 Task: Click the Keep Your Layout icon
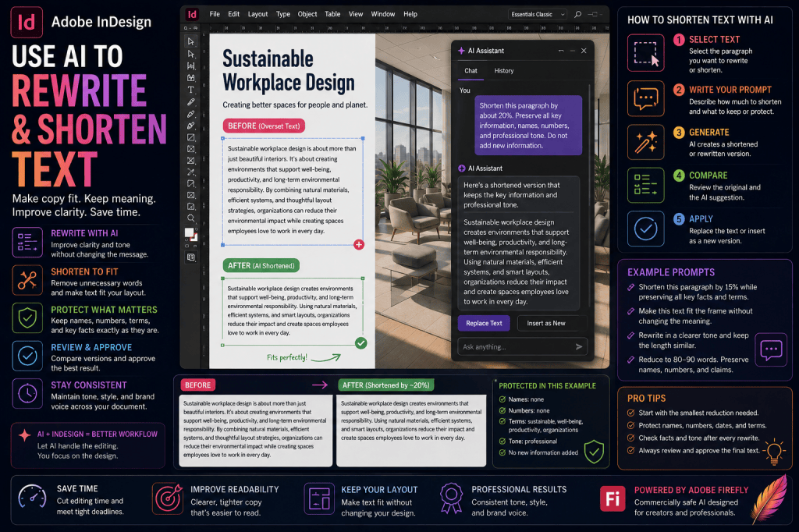click(319, 498)
